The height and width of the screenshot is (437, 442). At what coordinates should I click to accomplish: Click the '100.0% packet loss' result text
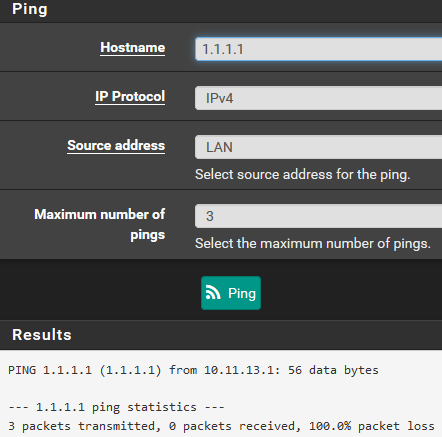point(372,426)
